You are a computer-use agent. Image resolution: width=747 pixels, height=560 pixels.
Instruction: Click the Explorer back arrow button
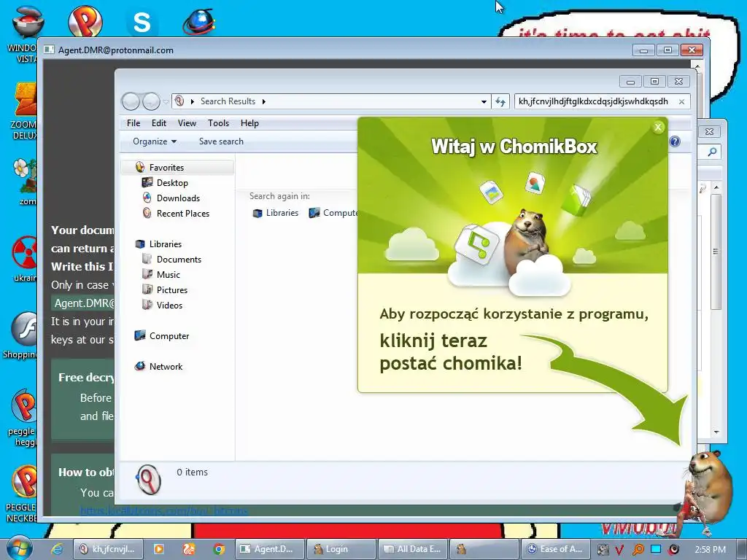[x=131, y=101]
